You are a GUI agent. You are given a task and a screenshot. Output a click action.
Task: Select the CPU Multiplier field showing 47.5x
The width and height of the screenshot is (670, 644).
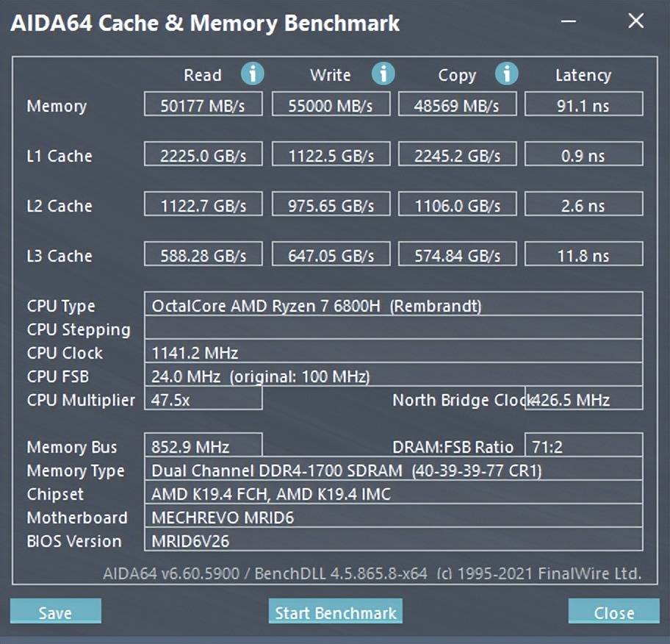point(203,399)
